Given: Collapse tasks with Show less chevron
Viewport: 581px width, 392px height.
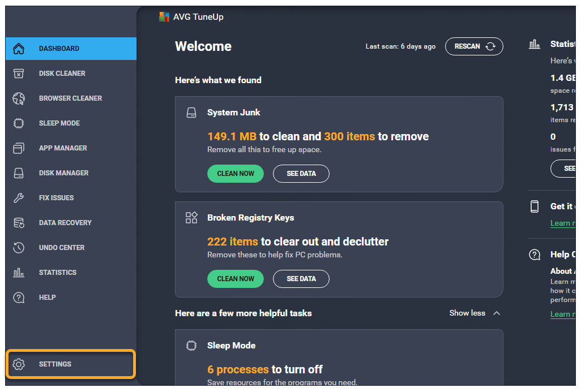Looking at the screenshot, I should [497, 313].
